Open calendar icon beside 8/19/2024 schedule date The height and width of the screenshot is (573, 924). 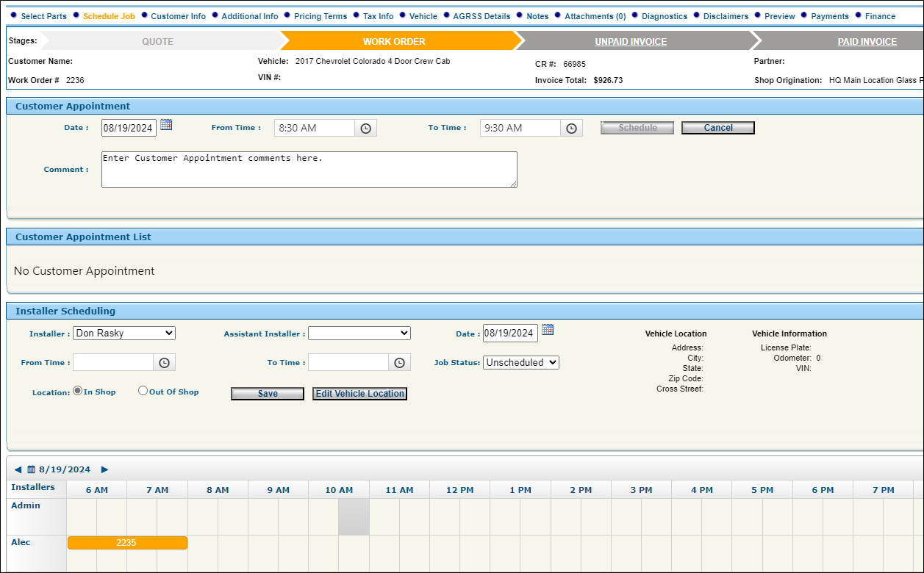tap(32, 469)
